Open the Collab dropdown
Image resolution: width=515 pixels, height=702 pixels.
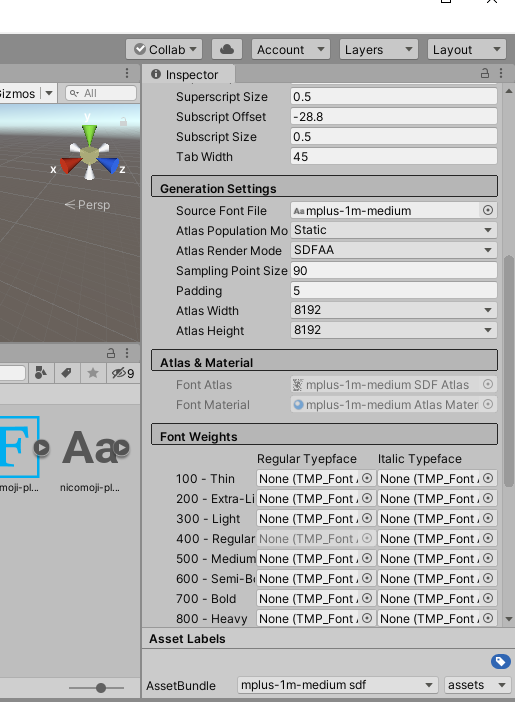click(x=164, y=49)
